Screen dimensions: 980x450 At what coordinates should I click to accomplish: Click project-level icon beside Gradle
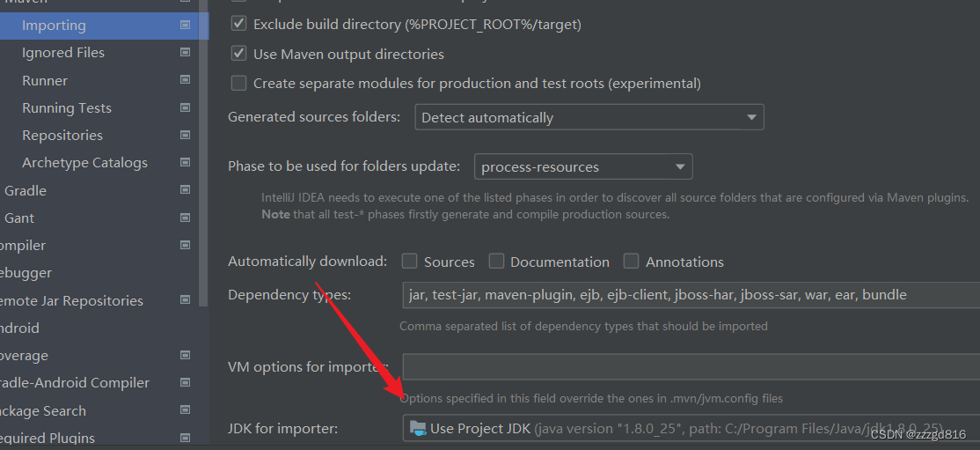[185, 190]
